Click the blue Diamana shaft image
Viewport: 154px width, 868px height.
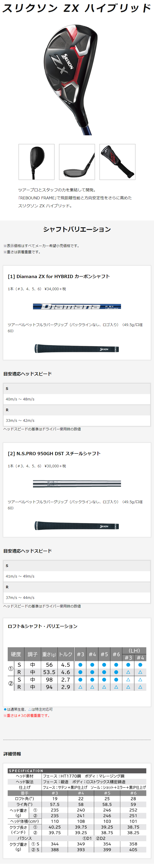point(77,306)
